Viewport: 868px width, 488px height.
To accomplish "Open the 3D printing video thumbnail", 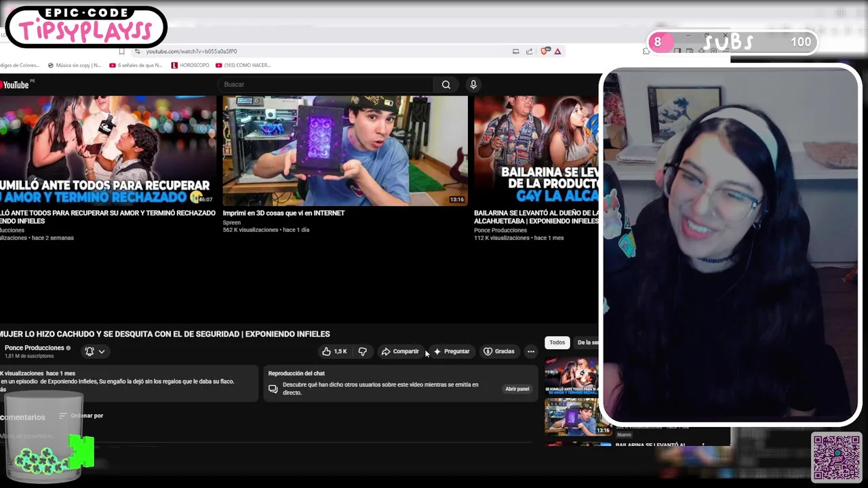I will [x=345, y=150].
